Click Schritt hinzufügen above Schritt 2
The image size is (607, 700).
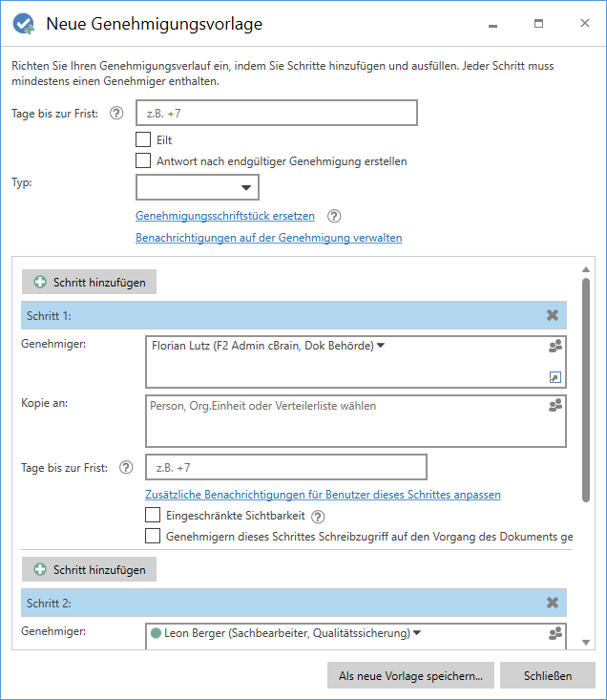pyautogui.click(x=89, y=569)
